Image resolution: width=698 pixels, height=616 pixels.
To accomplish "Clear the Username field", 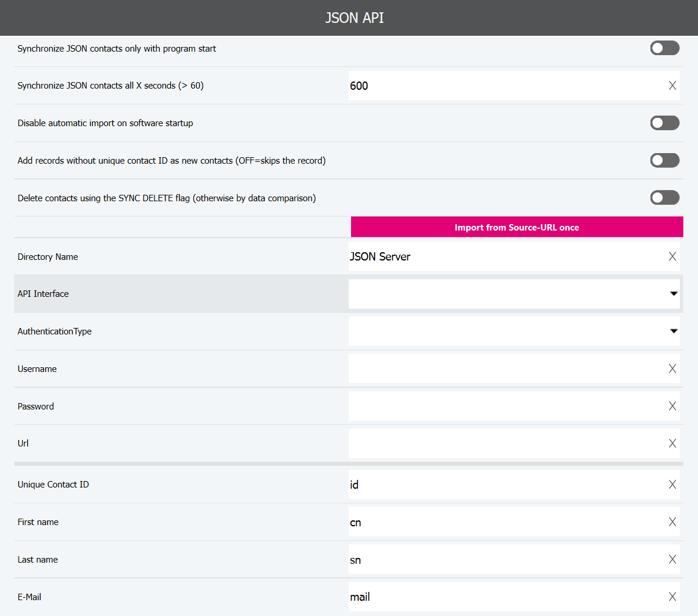I will 672,368.
